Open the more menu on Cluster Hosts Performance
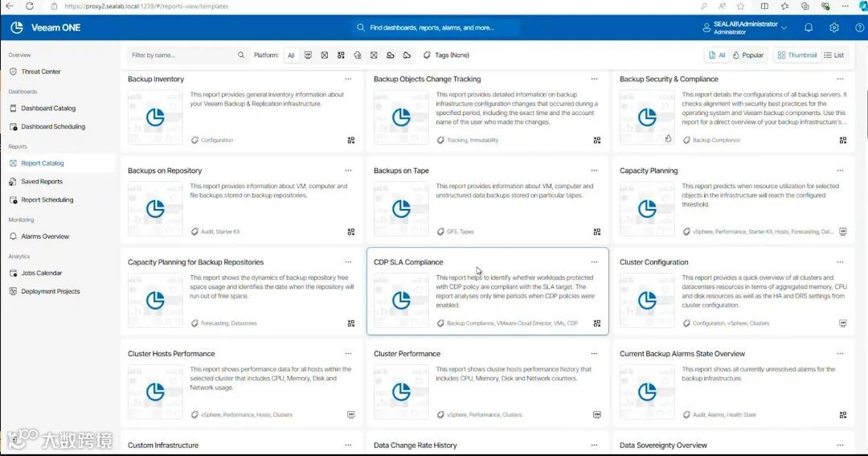This screenshot has width=868, height=456. (x=348, y=354)
